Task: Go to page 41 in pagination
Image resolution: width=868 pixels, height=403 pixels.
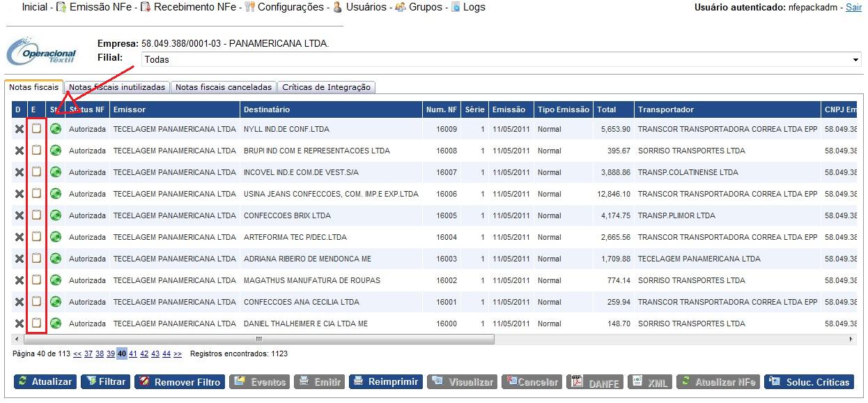Action: tap(133, 354)
